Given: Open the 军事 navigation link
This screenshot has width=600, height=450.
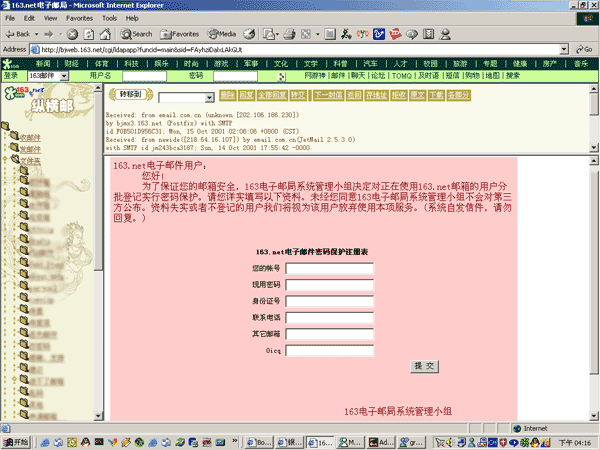Looking at the screenshot, I should click(251, 64).
